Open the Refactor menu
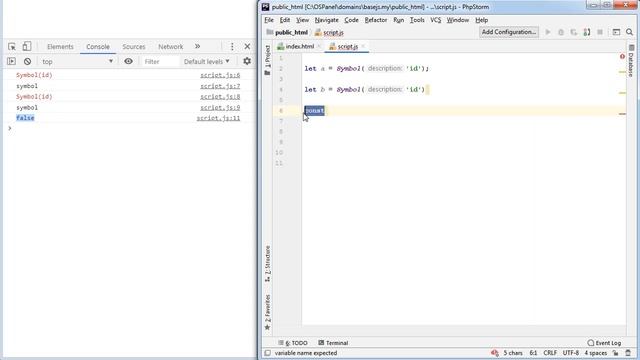The width and height of the screenshot is (640, 360). [x=376, y=20]
